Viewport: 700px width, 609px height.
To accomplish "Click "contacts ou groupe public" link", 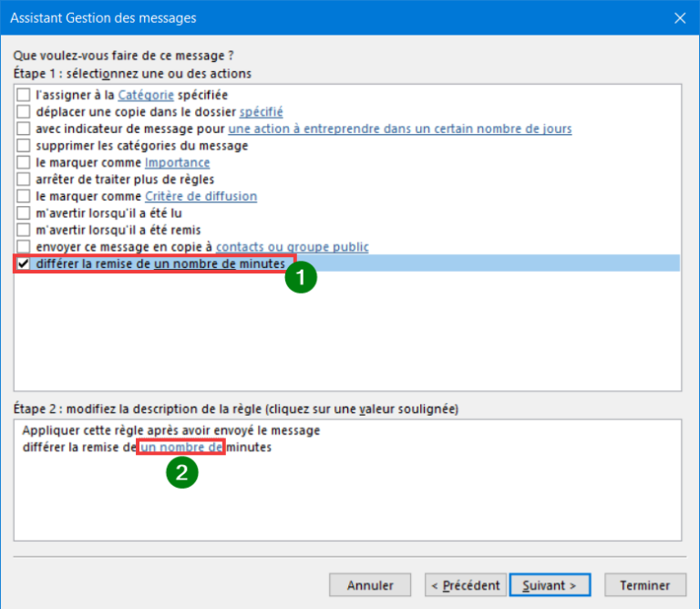I will (x=292, y=247).
